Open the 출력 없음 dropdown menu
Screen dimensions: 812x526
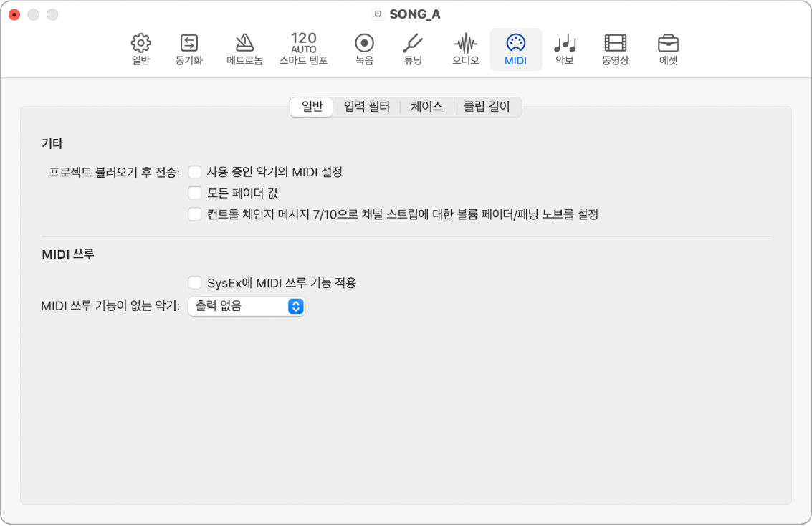coord(247,306)
